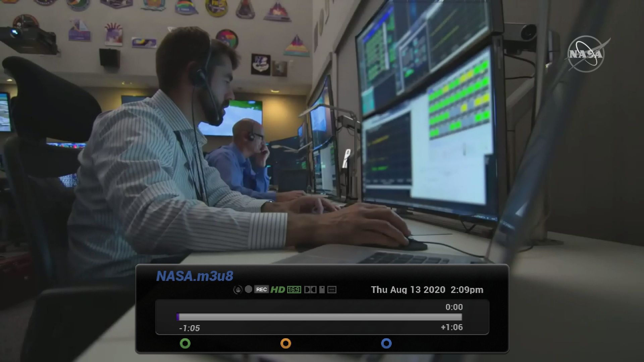Click the right end of progress bar
Image resolution: width=644 pixels, height=362 pixels.
tap(460, 317)
